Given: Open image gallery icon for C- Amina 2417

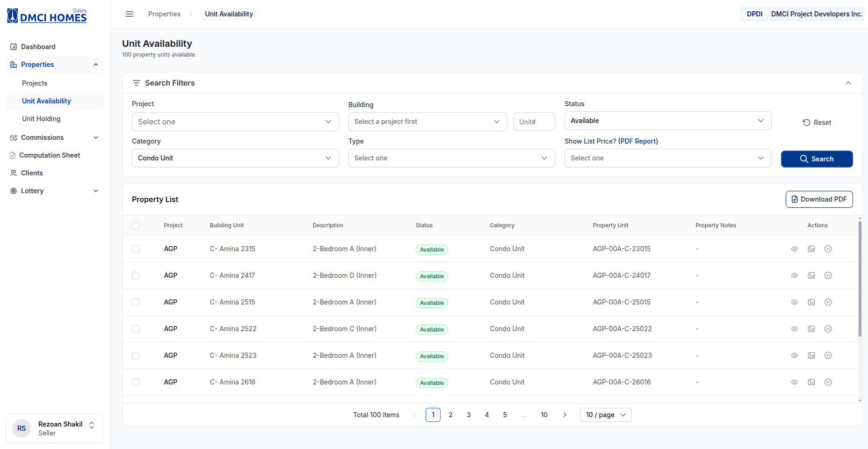Looking at the screenshot, I should click(811, 275).
